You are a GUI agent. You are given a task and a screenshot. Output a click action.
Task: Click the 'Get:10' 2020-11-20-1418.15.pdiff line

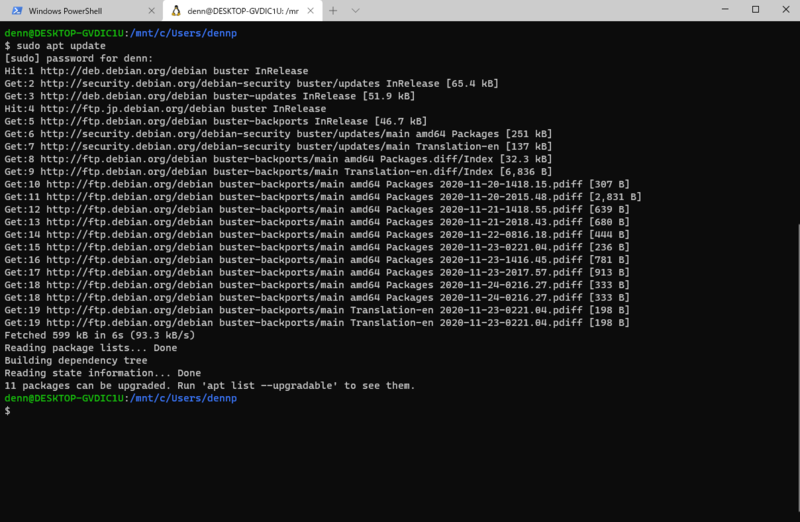pyautogui.click(x=317, y=184)
